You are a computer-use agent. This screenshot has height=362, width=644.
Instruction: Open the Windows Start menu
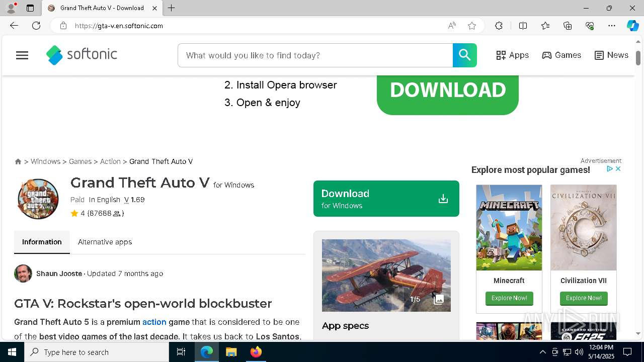click(12, 352)
